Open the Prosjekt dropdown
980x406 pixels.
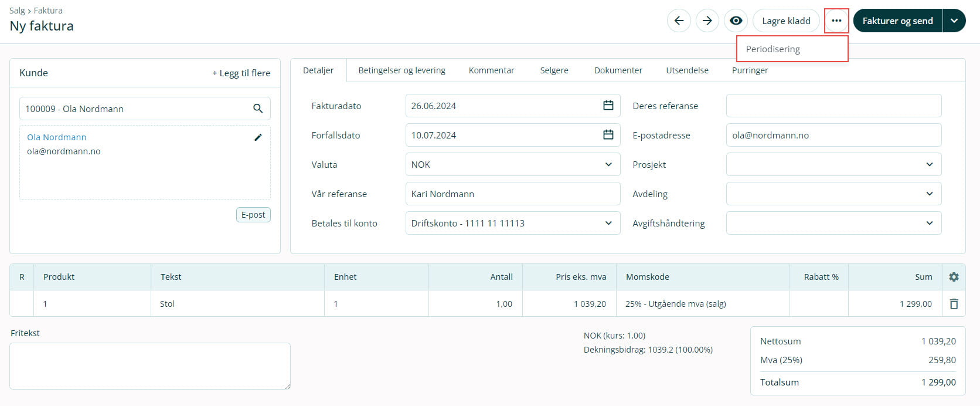click(x=929, y=164)
